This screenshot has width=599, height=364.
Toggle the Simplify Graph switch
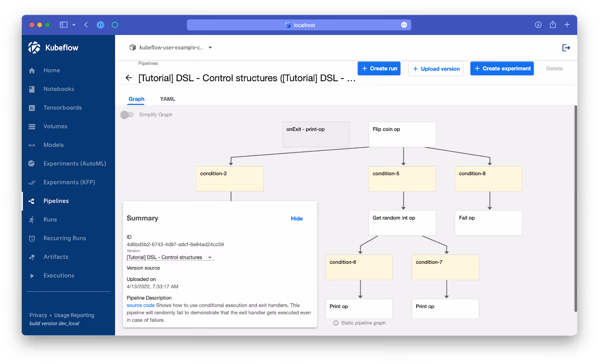pos(127,115)
